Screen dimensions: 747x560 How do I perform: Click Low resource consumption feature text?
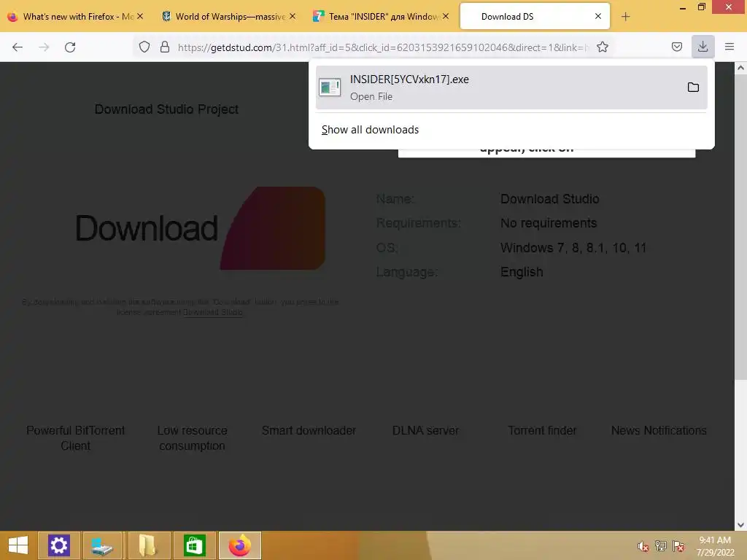(192, 438)
